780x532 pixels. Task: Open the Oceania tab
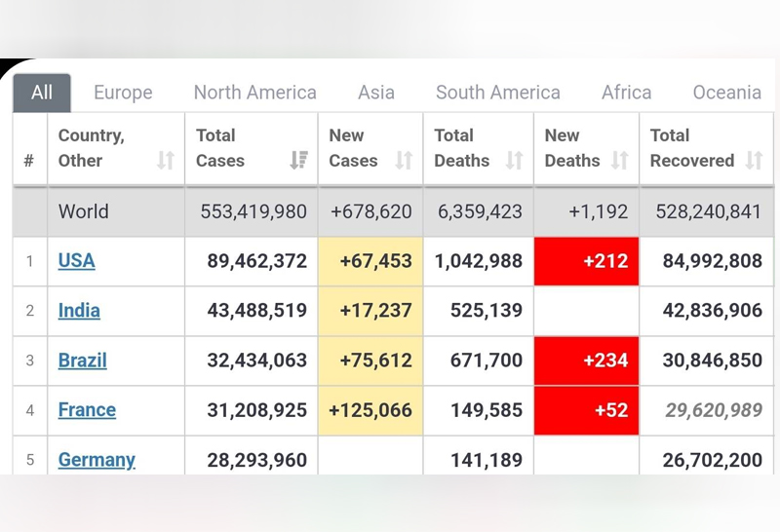pyautogui.click(x=726, y=93)
